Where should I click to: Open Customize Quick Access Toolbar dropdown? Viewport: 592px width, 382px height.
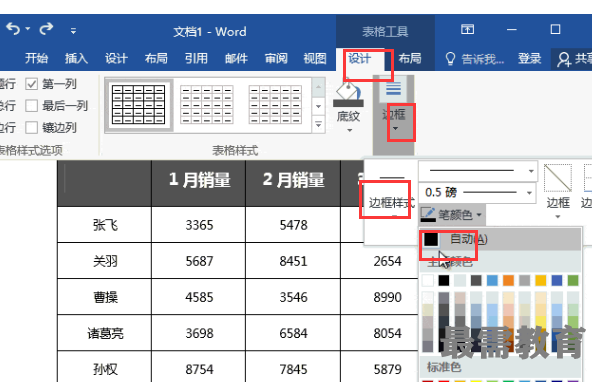pyautogui.click(x=73, y=31)
